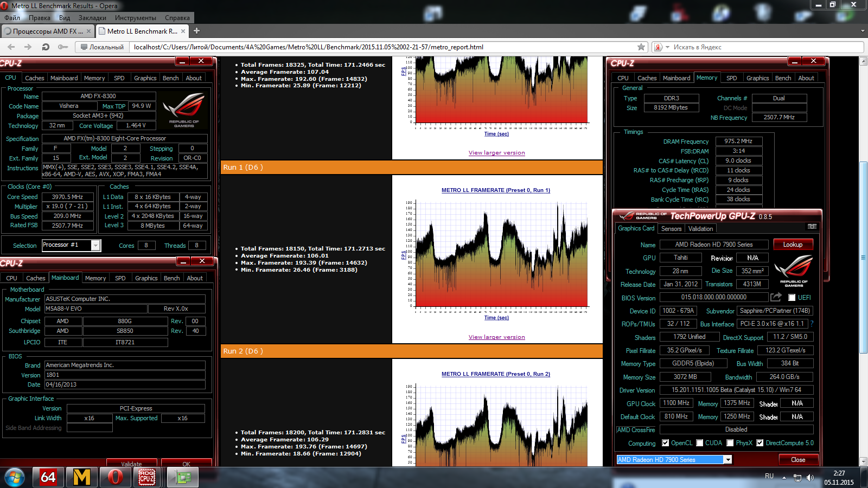Open About tab in the Memory CPU-Z window
This screenshot has height=488, width=868.
pos(806,78)
